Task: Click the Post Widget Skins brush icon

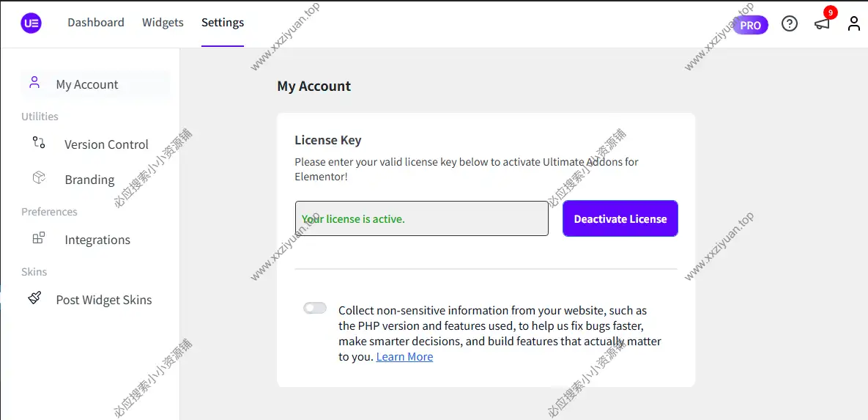Action: point(34,298)
